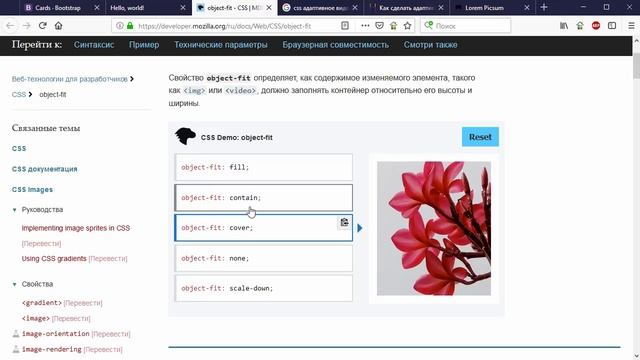The width and height of the screenshot is (640, 360).
Task: Open Веб-технологии для разработчиков breadcrumb
Action: tap(70, 79)
